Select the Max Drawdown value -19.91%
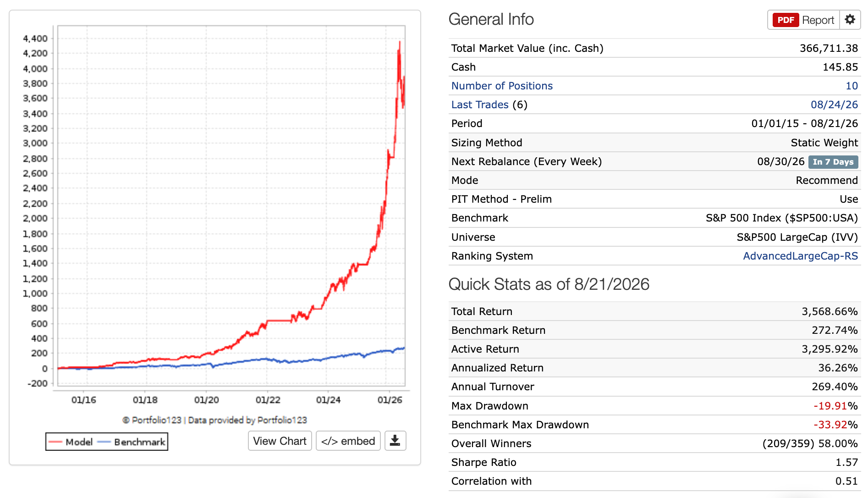This screenshot has height=498, width=868. pos(835,406)
